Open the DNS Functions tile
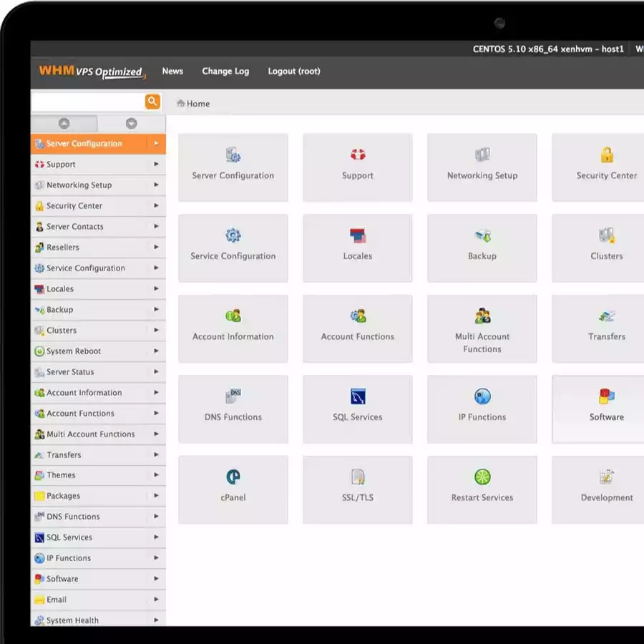 coord(233,409)
